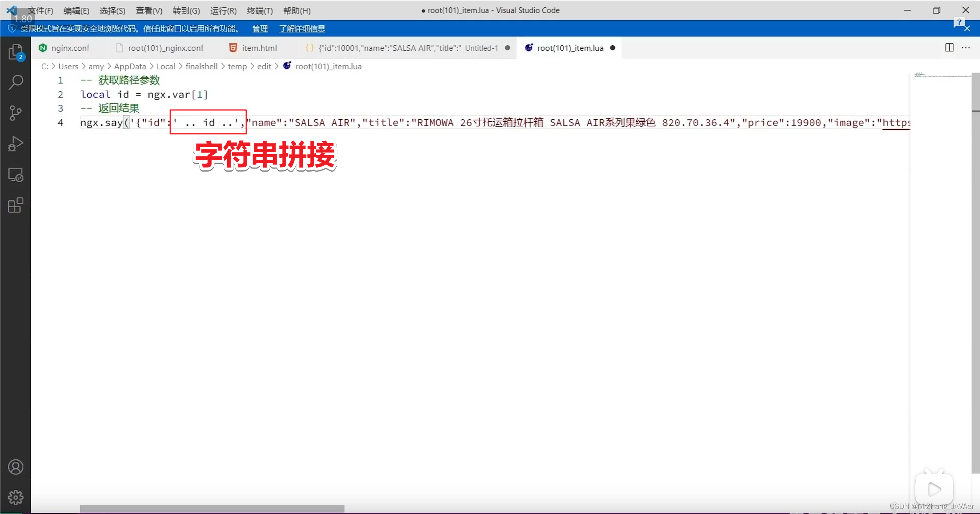Expand the temp folder breadcrumb
Screen dimensions: 980x514
click(x=237, y=66)
